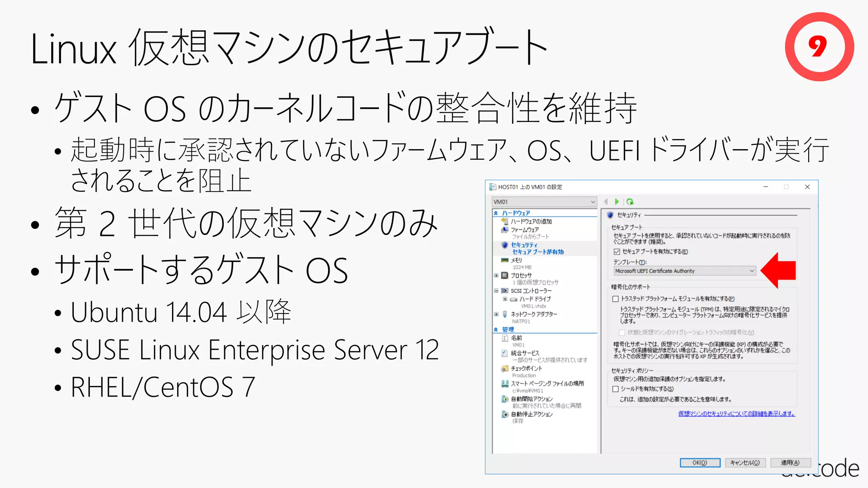Click the 1 個の仮想プロセッサ text
The height and width of the screenshot is (488, 868).
point(535,283)
